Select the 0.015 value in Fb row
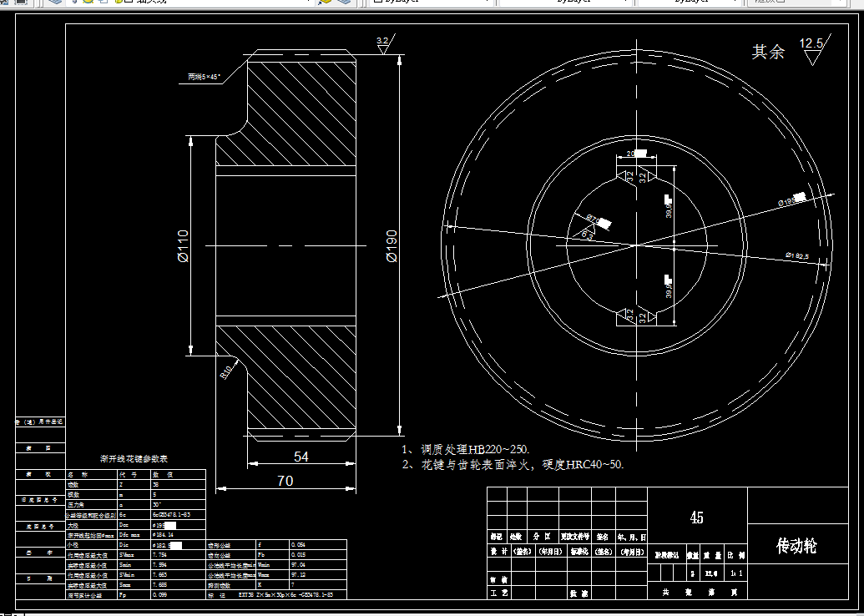The height and width of the screenshot is (616, 864). point(298,555)
